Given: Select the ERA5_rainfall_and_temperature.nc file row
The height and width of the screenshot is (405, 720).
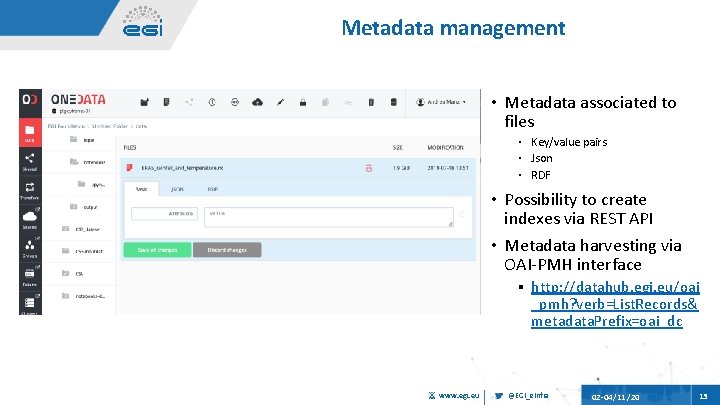Looking at the screenshot, I should 298,168.
